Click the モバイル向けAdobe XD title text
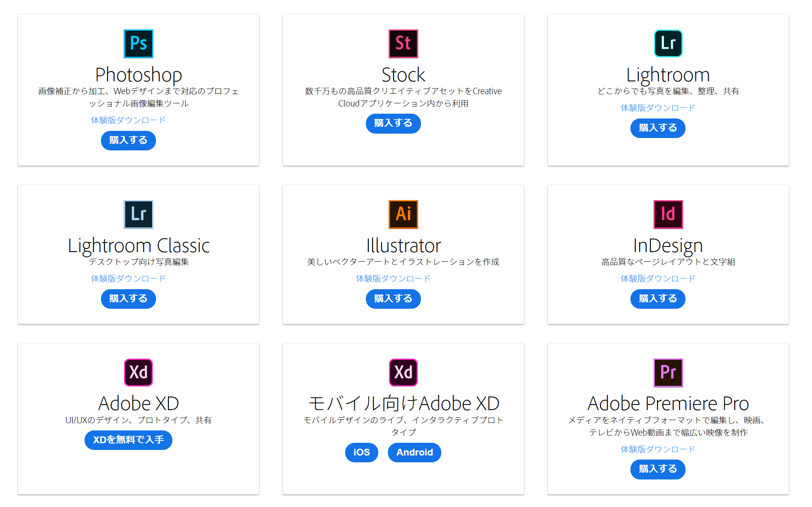 click(403, 404)
